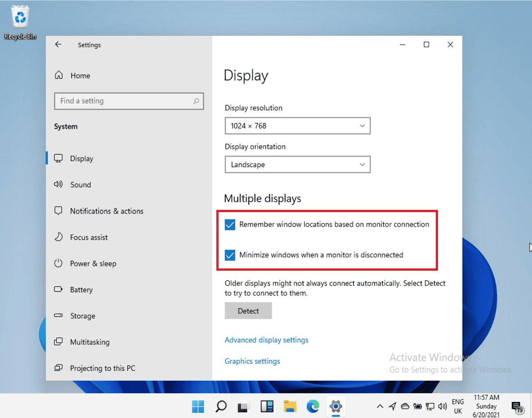Image resolution: width=532 pixels, height=418 pixels.
Task: Open File Explorer from the taskbar
Action: [290, 406]
